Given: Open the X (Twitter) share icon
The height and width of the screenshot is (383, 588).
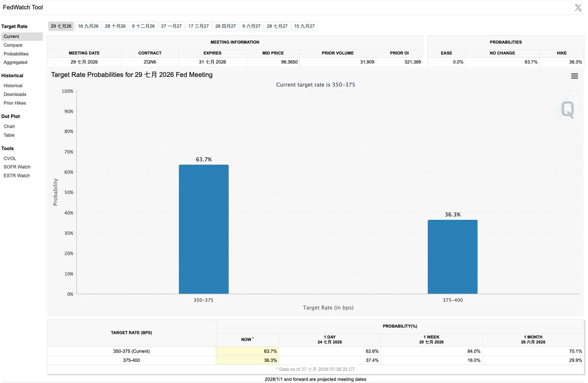Looking at the screenshot, I should (x=578, y=7).
